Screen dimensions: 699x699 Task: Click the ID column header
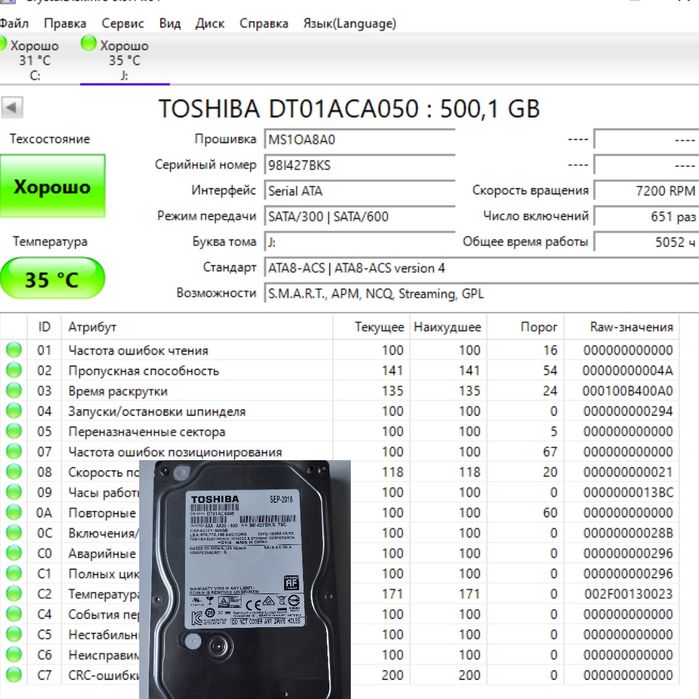(x=44, y=327)
